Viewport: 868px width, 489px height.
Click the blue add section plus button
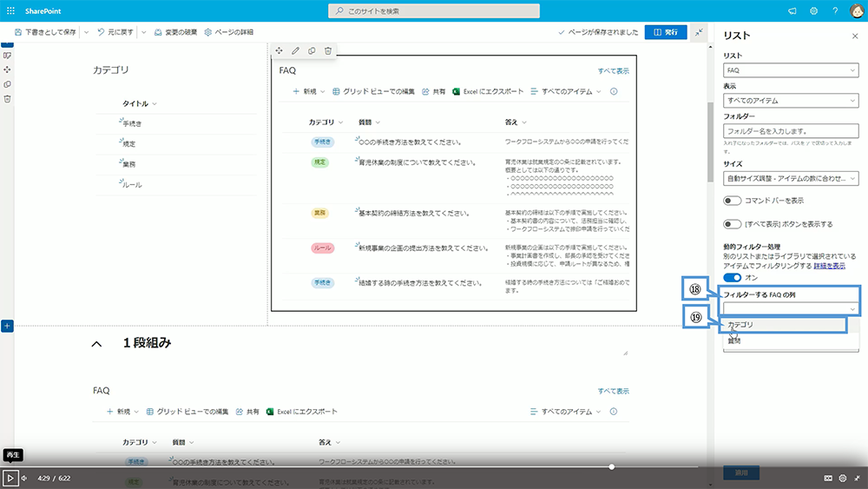coord(7,327)
